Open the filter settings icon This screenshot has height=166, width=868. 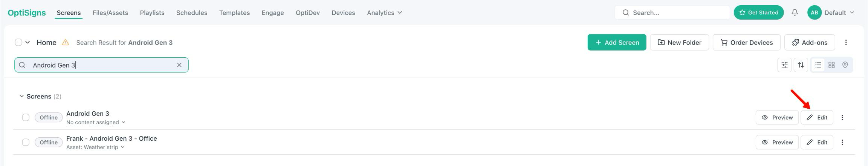coord(784,65)
